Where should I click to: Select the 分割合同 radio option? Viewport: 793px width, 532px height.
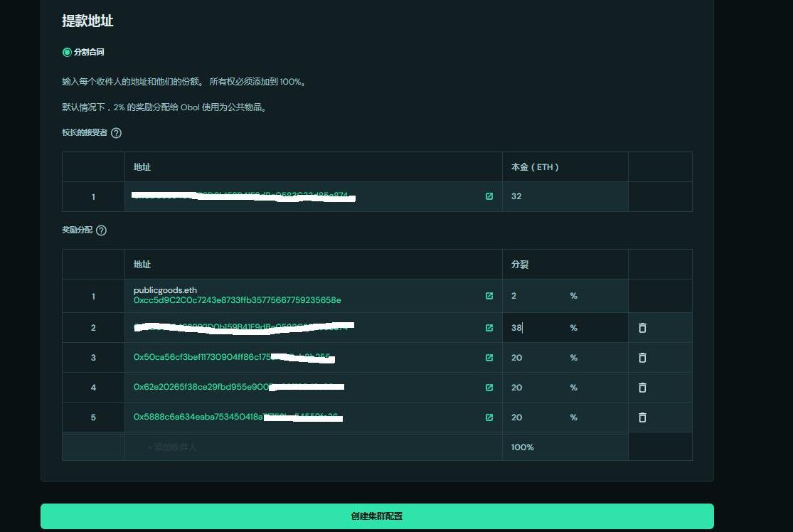(67, 52)
